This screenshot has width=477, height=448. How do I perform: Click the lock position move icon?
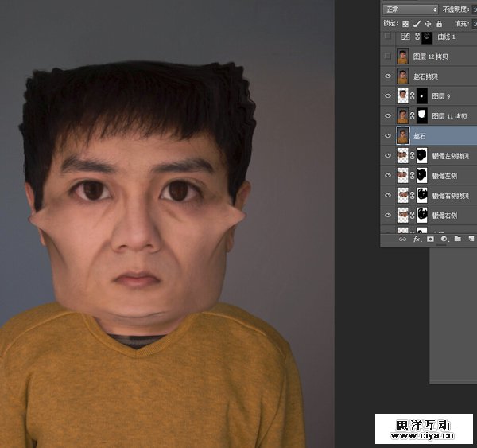point(428,24)
